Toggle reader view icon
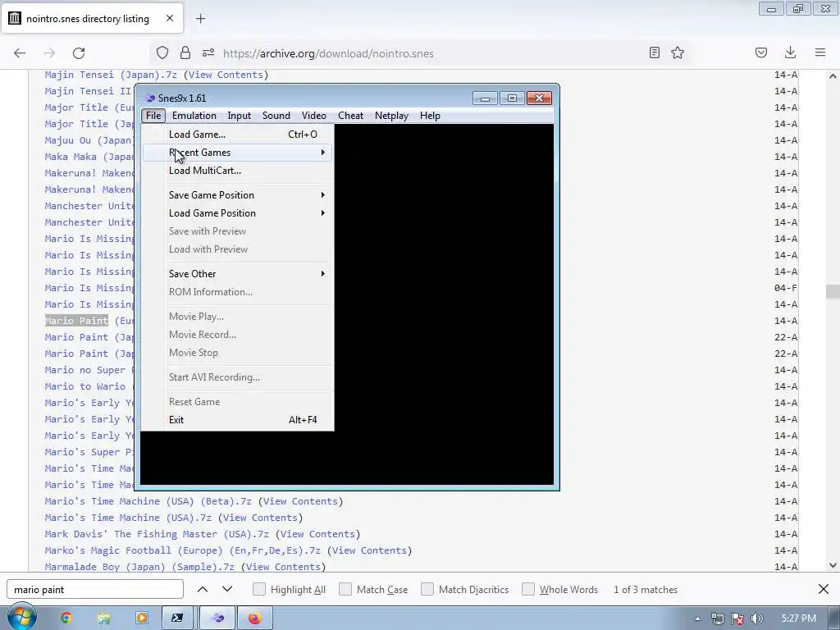 click(x=654, y=52)
